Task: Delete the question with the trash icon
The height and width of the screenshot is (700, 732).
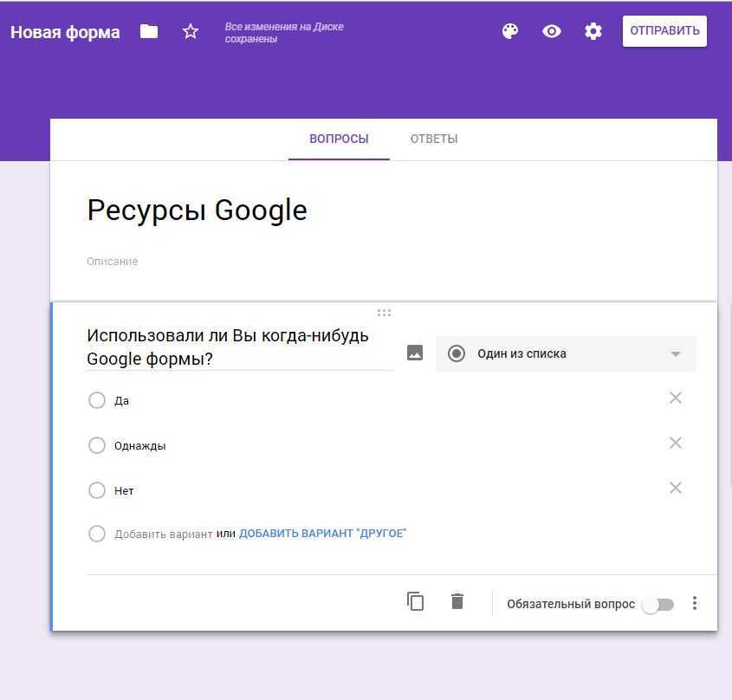Action: click(x=457, y=601)
